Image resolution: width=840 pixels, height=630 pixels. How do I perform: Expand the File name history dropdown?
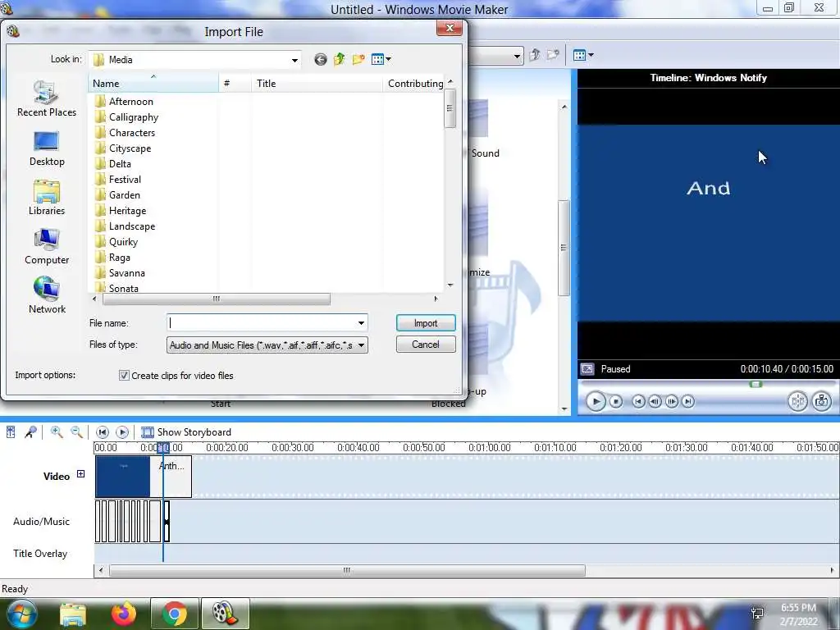pyautogui.click(x=361, y=323)
